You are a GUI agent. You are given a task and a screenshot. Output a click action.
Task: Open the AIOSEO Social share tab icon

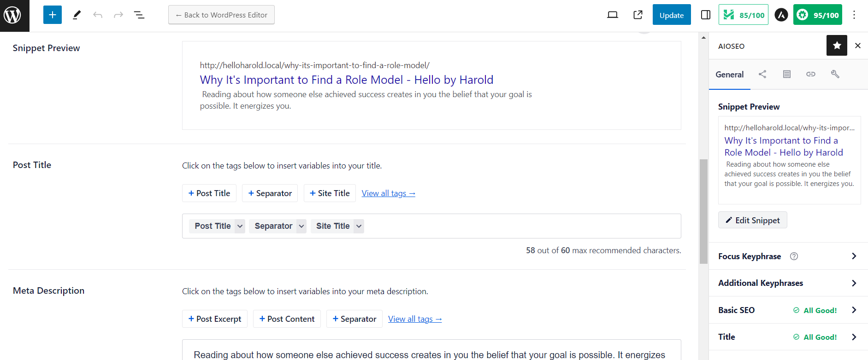point(762,74)
